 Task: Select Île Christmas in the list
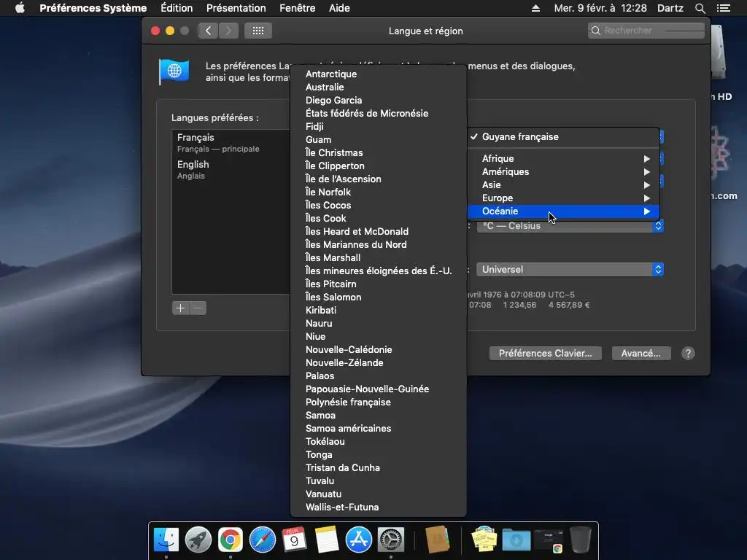tap(379, 153)
